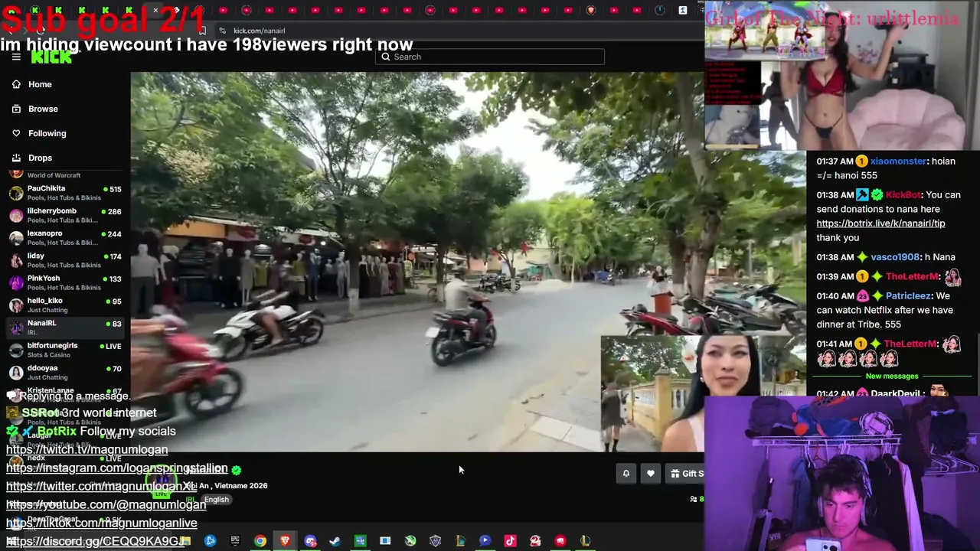The height and width of the screenshot is (551, 980).
Task: Bookmark this page in the browser toolbar
Action: tap(202, 31)
